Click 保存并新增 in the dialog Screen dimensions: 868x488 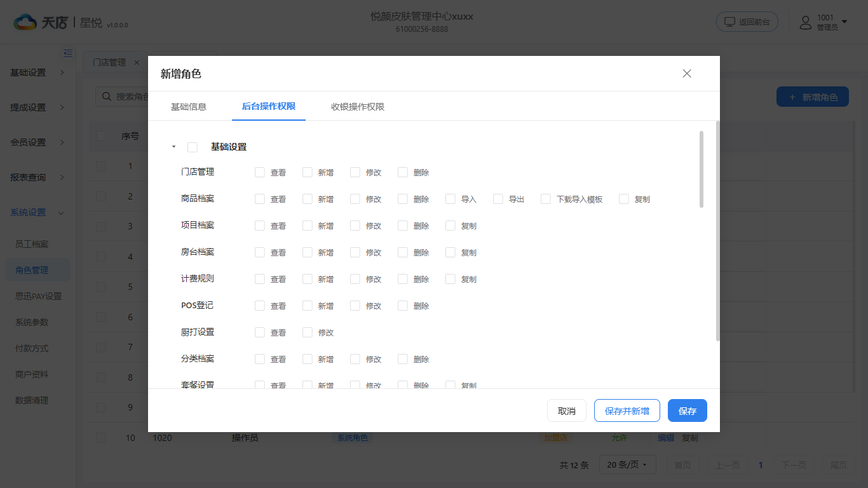pyautogui.click(x=627, y=410)
